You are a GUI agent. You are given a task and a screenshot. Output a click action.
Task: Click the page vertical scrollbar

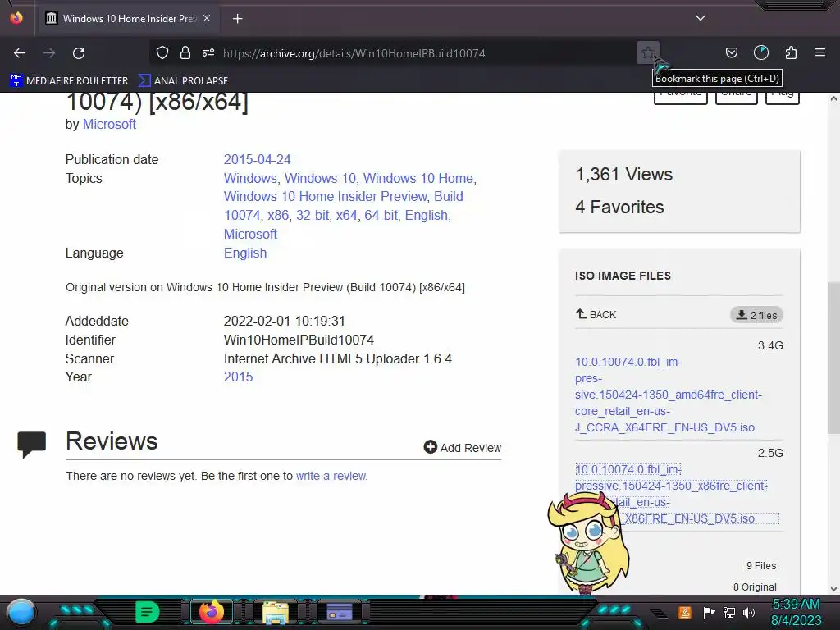point(833,358)
